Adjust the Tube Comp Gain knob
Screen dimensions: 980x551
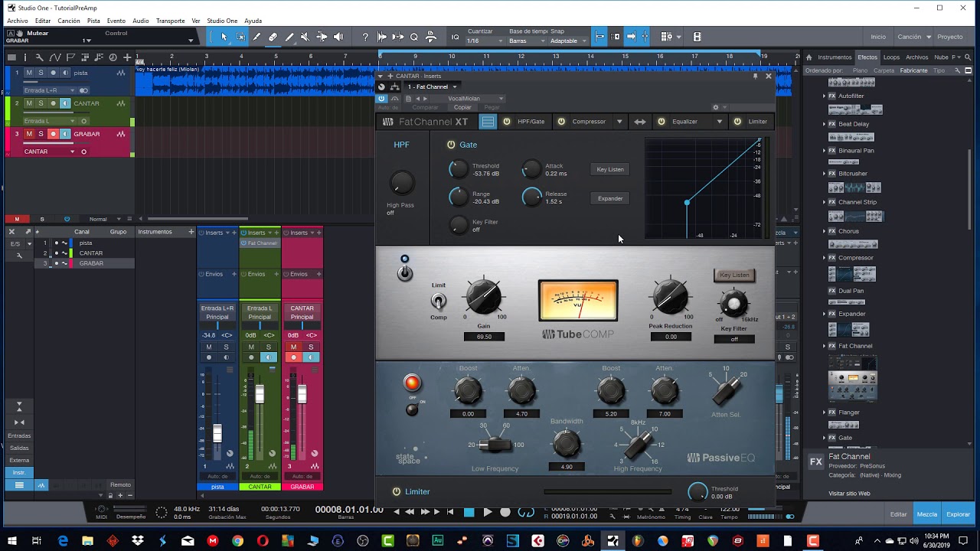483,296
